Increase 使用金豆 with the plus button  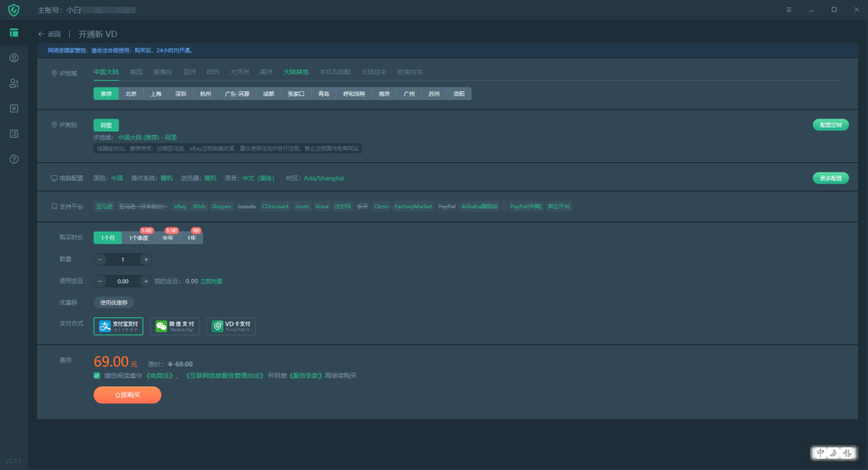point(145,281)
